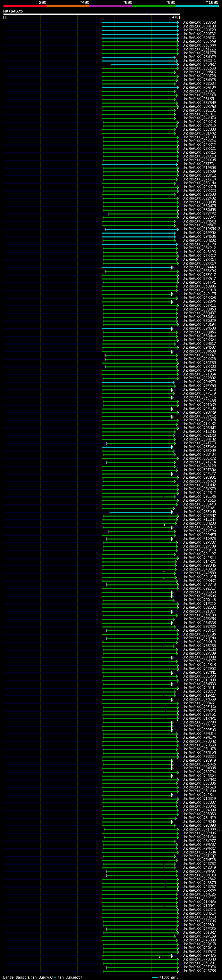Screen dimensions: 222x980
Task: Select hit label UniRef100_C6TFC1
Action: [199, 164]
